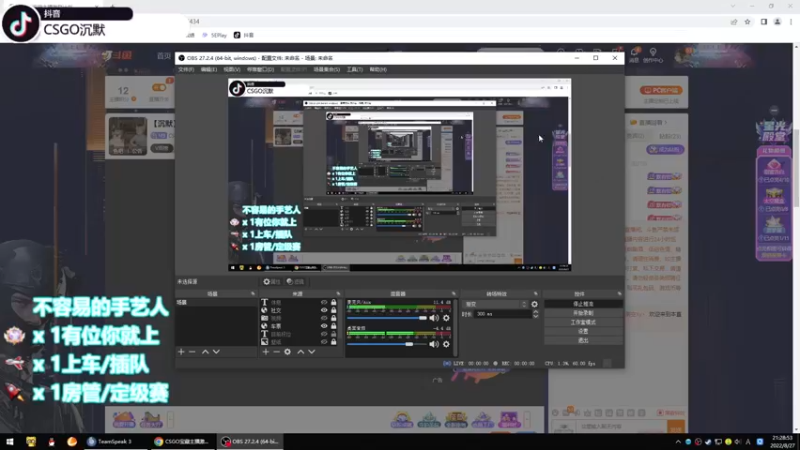Toggle eye icon for 社交 source

(324, 310)
